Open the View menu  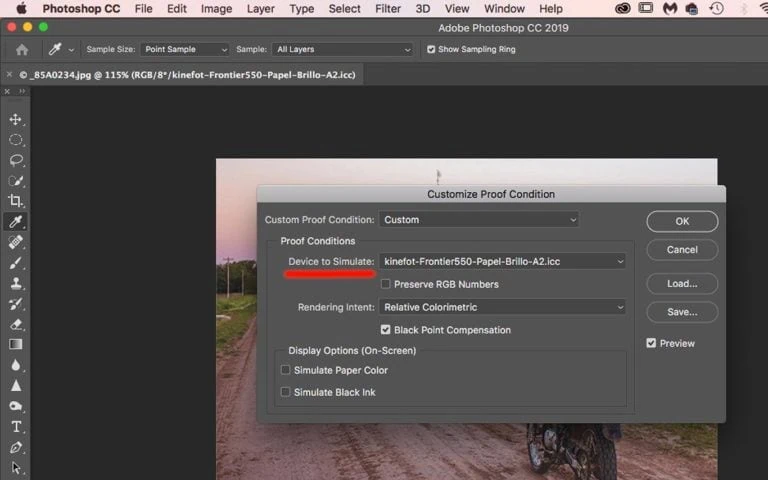457,9
